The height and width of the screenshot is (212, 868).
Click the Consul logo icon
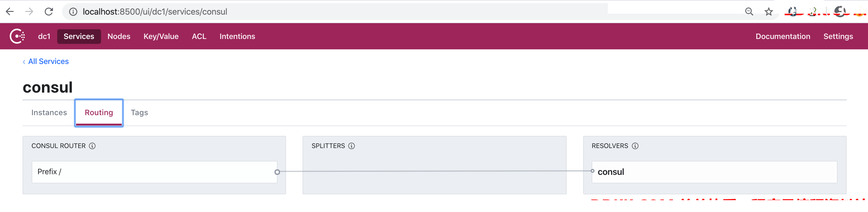[17, 36]
